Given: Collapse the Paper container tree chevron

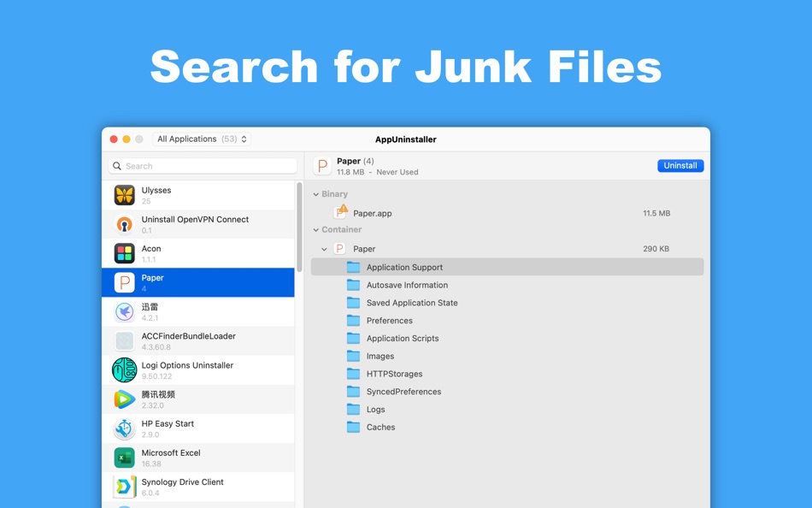Looking at the screenshot, I should point(324,250).
